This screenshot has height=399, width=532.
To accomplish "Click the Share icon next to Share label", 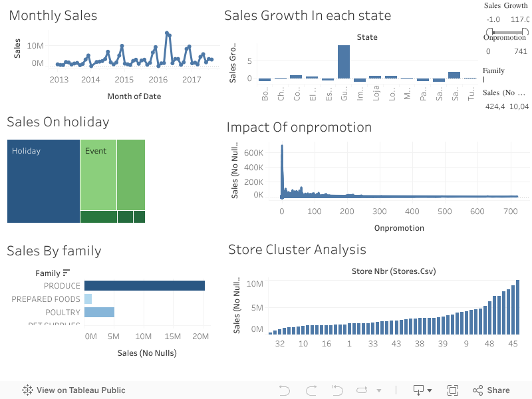I will point(477,390).
